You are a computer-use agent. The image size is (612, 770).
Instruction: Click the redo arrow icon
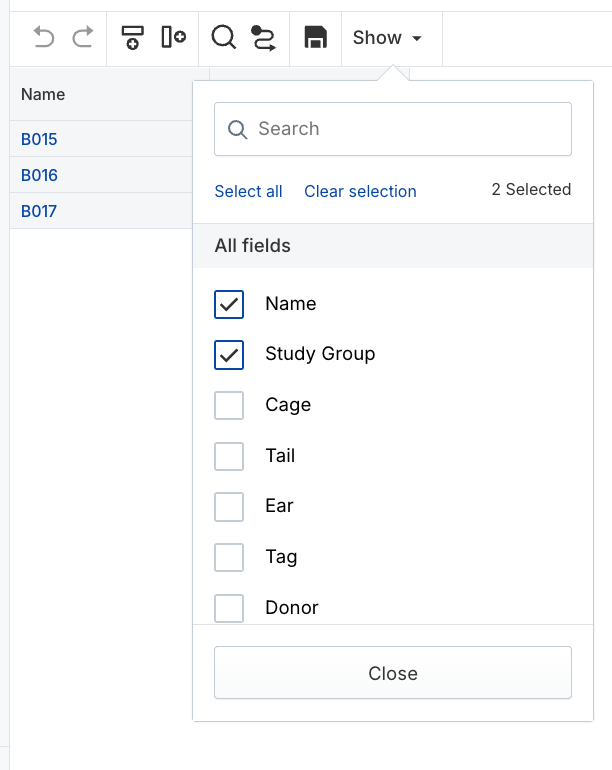pyautogui.click(x=83, y=38)
